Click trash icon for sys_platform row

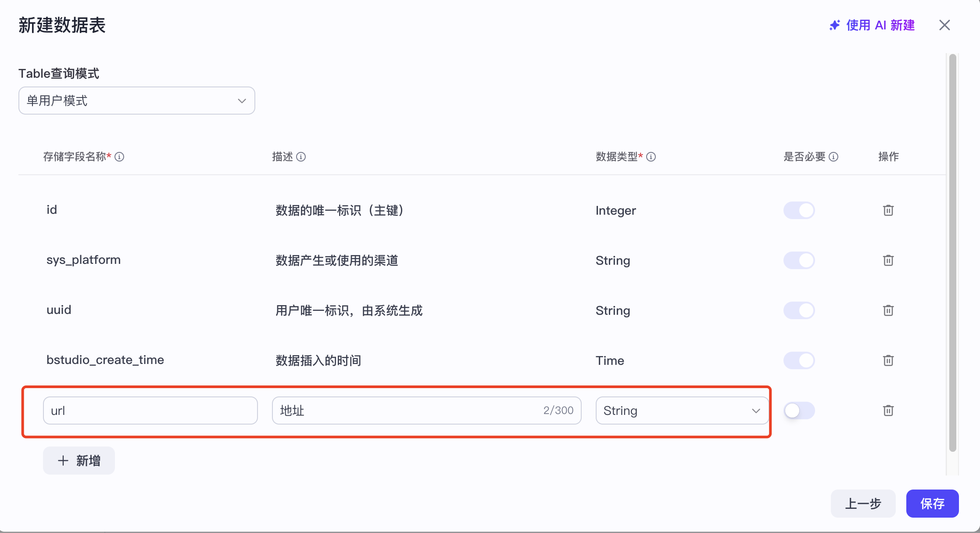tap(888, 260)
